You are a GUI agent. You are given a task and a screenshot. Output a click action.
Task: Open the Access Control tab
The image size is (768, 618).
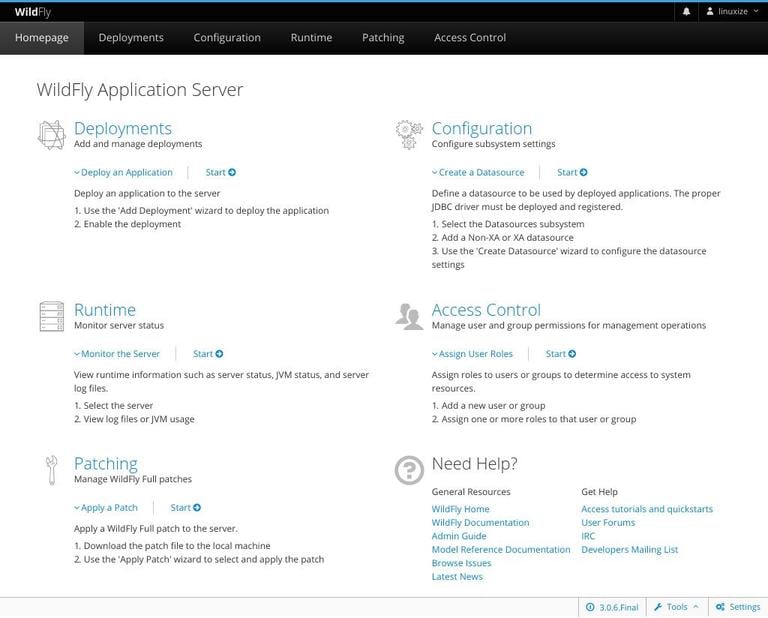[x=469, y=38]
